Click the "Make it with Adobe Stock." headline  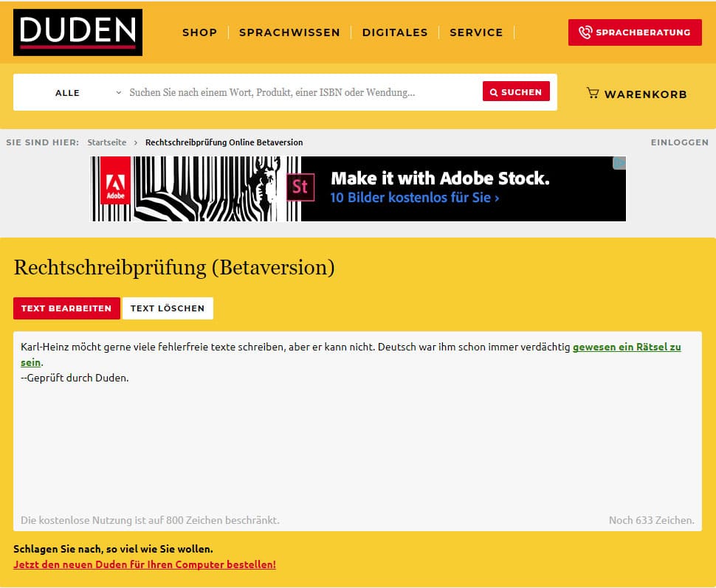440,178
